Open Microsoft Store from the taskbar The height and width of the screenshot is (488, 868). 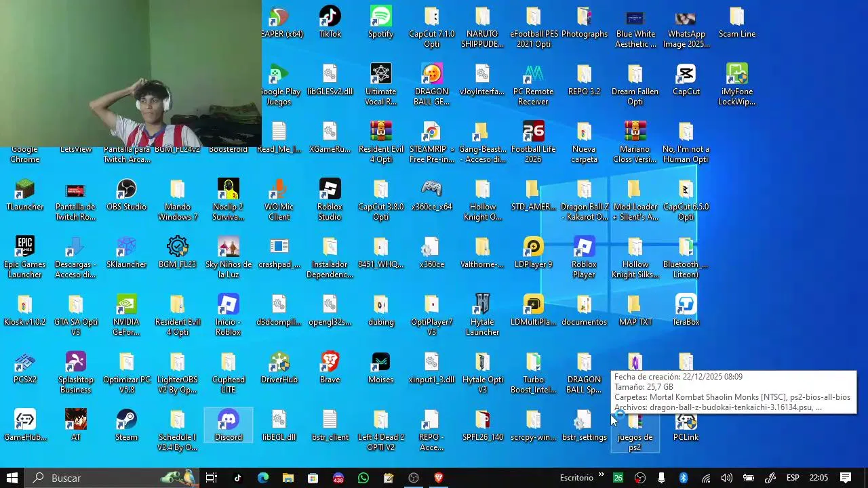coord(313,478)
